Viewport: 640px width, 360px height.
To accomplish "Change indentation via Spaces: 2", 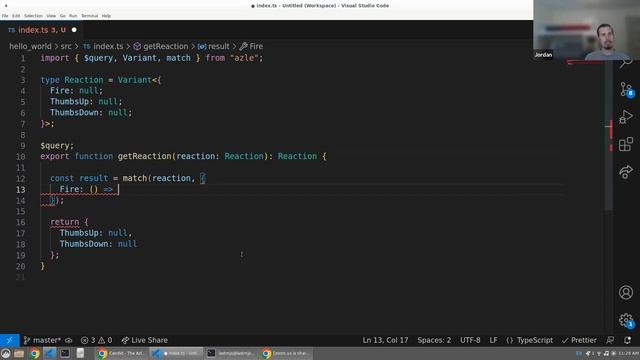I will pyautogui.click(x=434, y=340).
